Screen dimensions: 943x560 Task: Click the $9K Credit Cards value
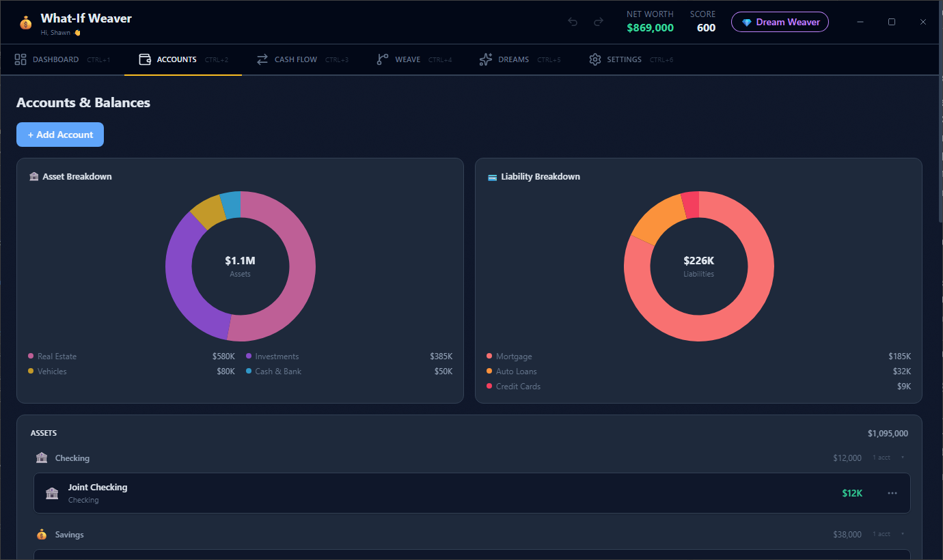(904, 386)
